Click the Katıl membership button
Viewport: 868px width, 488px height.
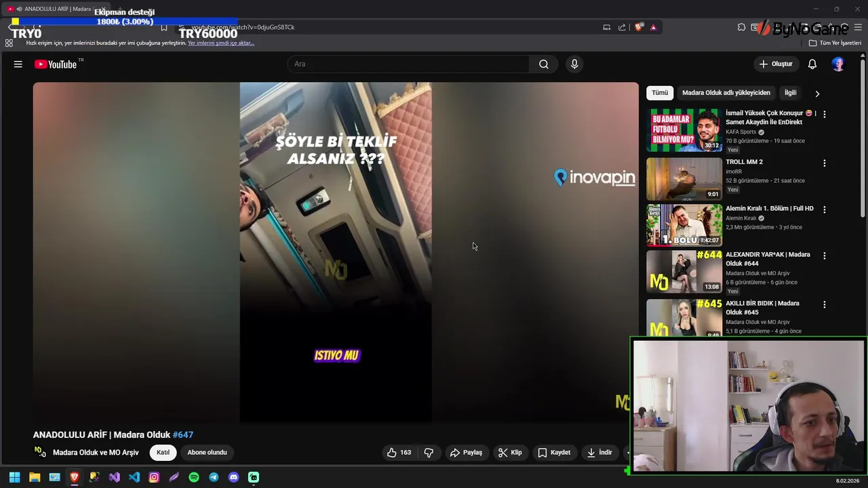(163, 452)
